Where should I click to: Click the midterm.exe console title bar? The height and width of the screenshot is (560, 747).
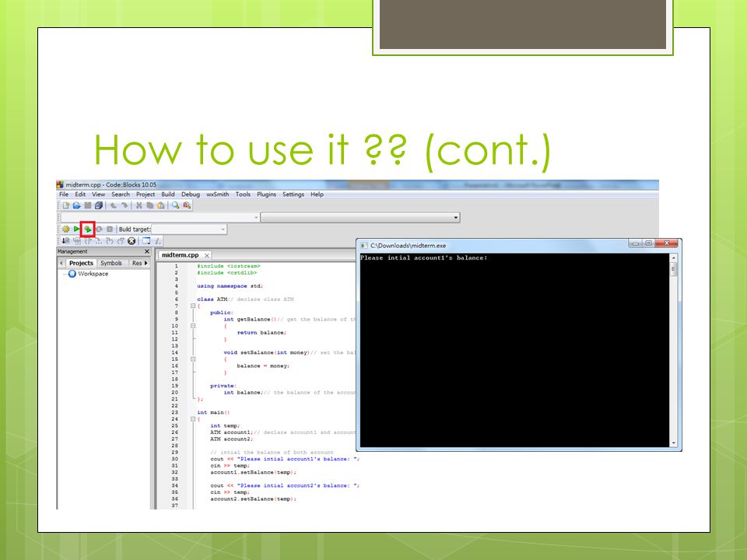(493, 246)
